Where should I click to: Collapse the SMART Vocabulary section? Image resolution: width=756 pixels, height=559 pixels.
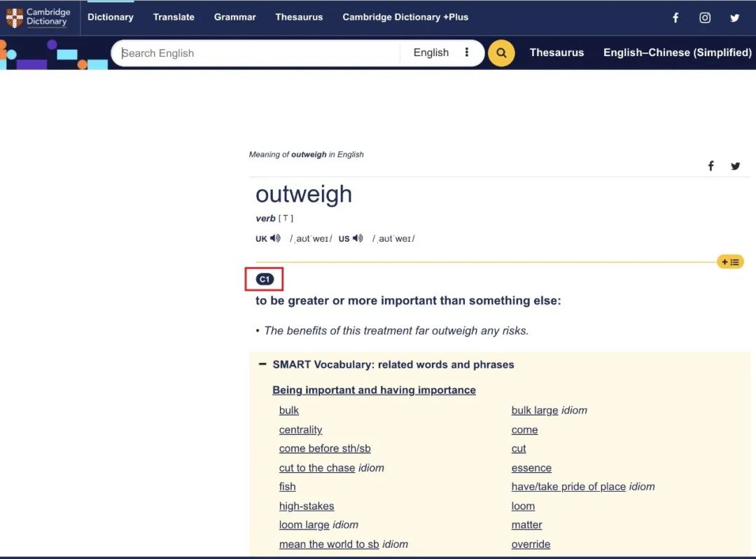[262, 364]
